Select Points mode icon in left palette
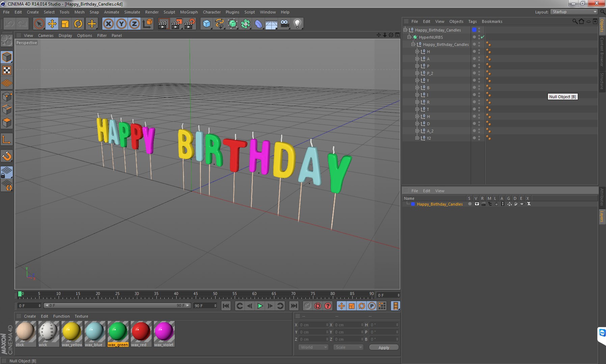This screenshot has width=606, height=364. 7,97
